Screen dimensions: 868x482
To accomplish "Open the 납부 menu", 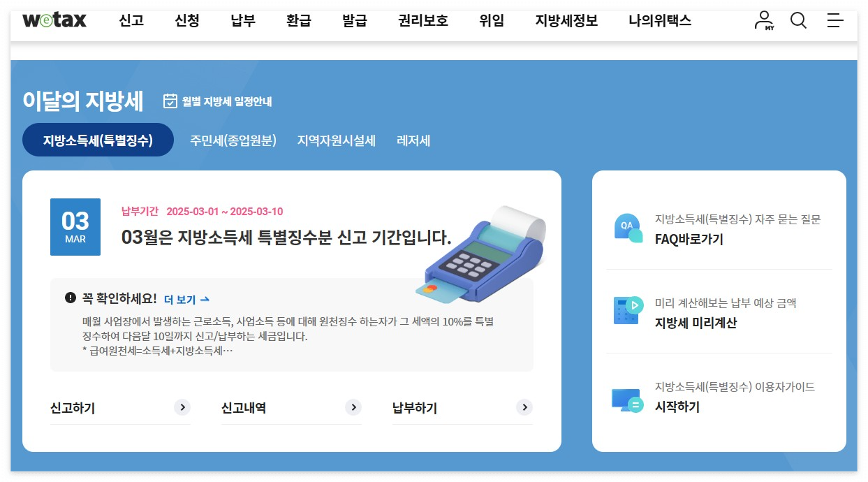I will pos(243,21).
